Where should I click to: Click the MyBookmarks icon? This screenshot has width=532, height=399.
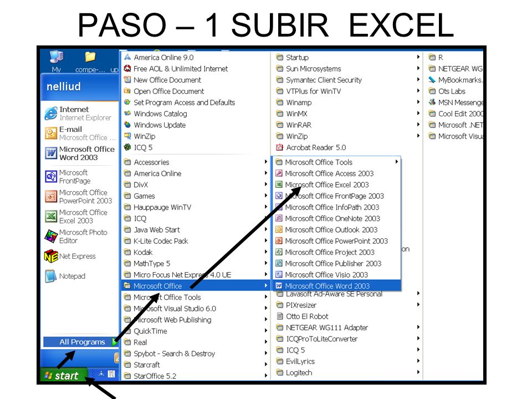[x=432, y=80]
